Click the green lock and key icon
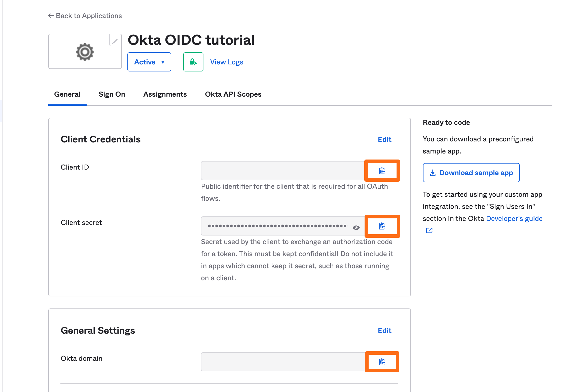Viewport: 568px width, 392px height. click(193, 62)
